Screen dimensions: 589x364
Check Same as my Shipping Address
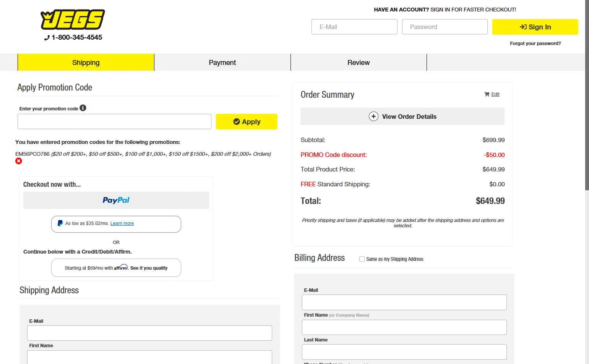pos(362,259)
